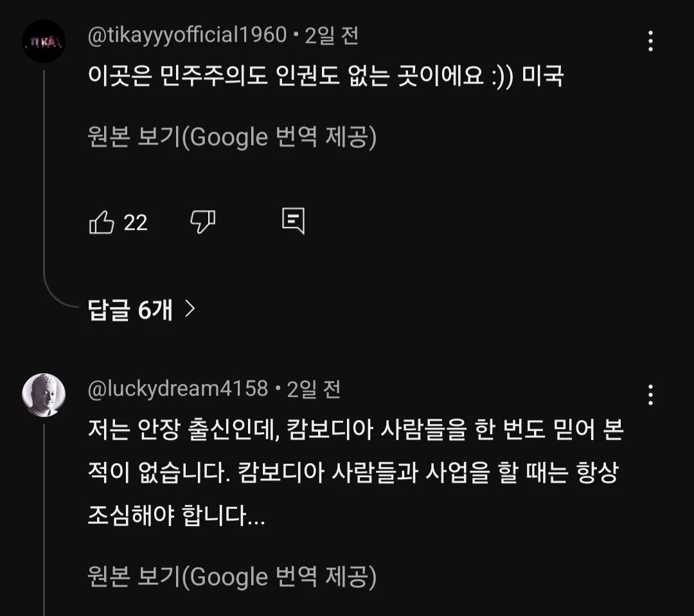Image resolution: width=694 pixels, height=616 pixels.
Task: Like the comment by tikayyyofficial1960
Action: [x=102, y=223]
